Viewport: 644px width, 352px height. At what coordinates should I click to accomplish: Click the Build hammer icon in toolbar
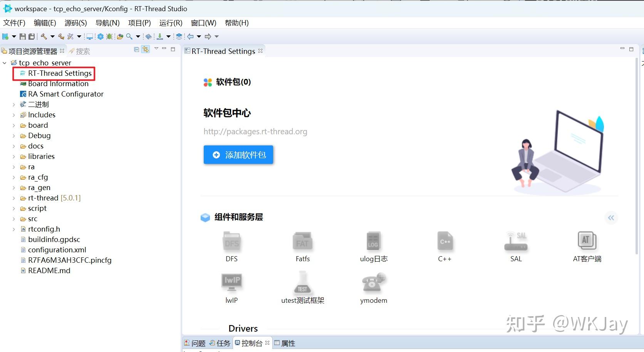tap(43, 37)
